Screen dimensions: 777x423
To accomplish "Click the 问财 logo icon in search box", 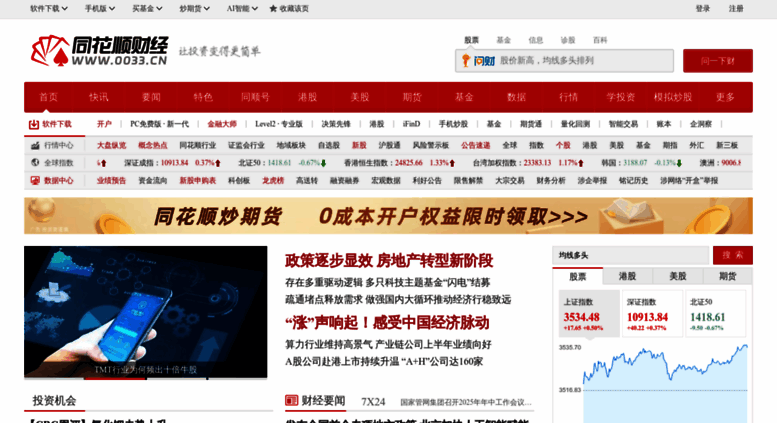I will click(479, 60).
